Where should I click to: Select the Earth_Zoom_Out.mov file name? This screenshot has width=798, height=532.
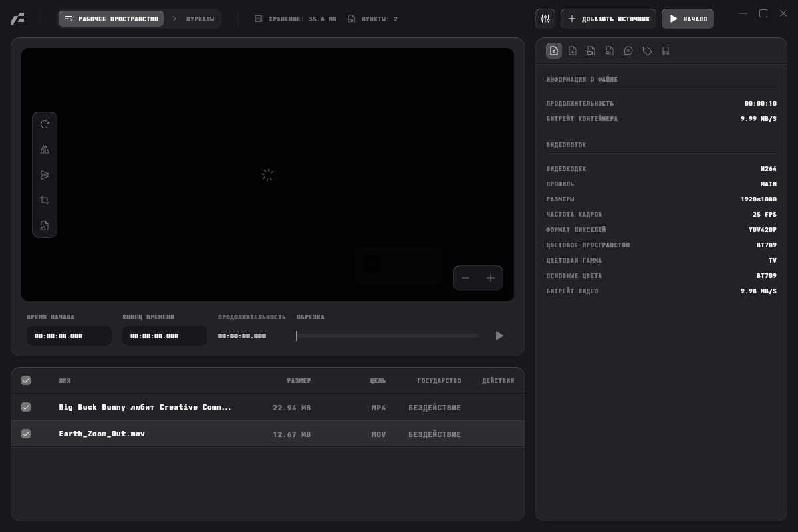[x=102, y=434]
